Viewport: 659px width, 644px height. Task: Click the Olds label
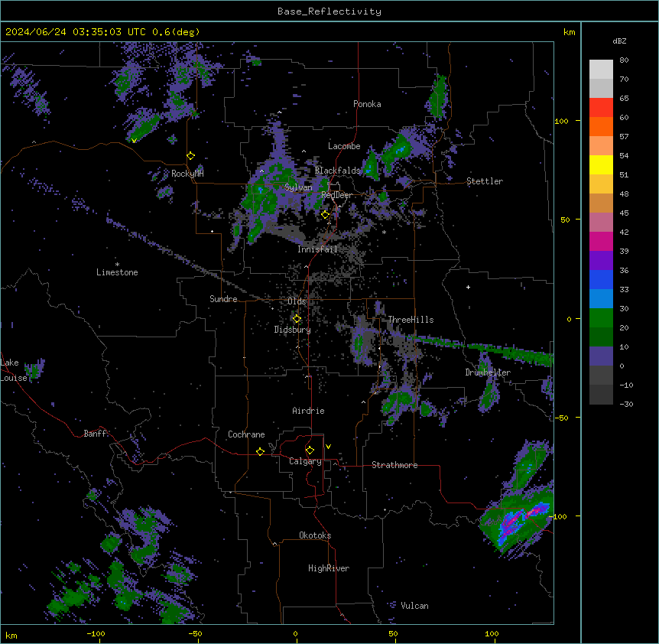[297, 301]
